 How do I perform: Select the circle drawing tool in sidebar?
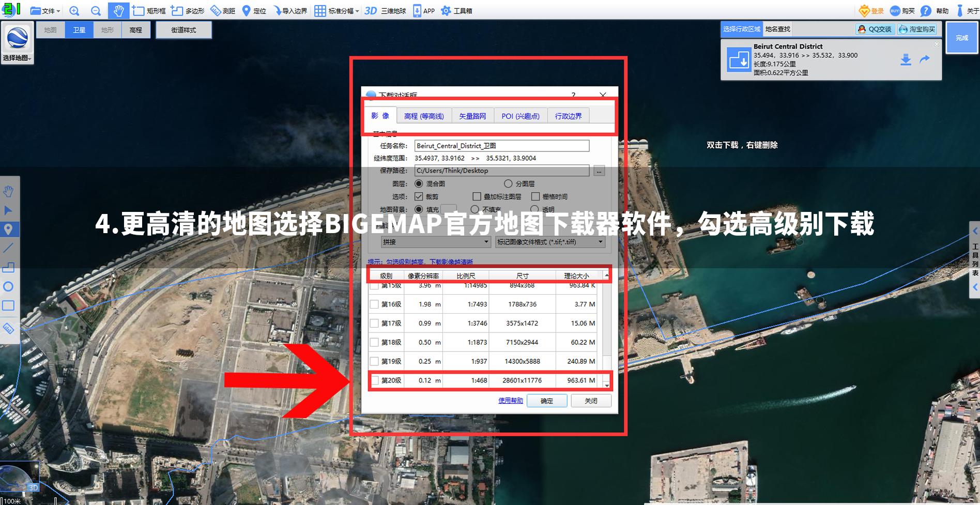8,287
